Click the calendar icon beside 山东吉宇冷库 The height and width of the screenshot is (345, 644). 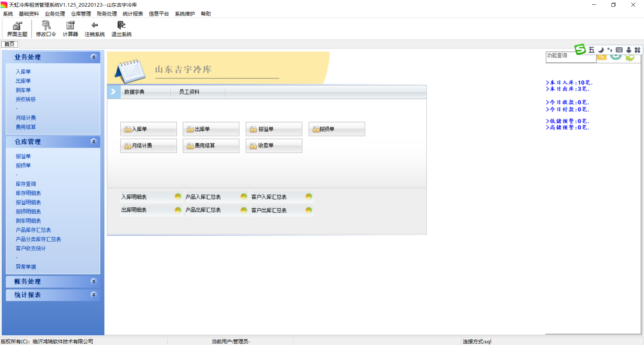[131, 71]
